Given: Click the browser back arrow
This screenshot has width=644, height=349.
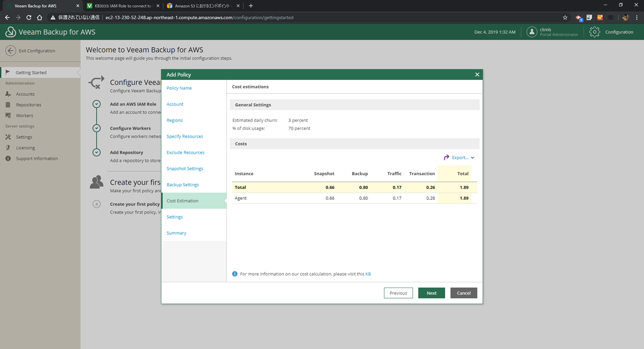Looking at the screenshot, I should coord(7,17).
